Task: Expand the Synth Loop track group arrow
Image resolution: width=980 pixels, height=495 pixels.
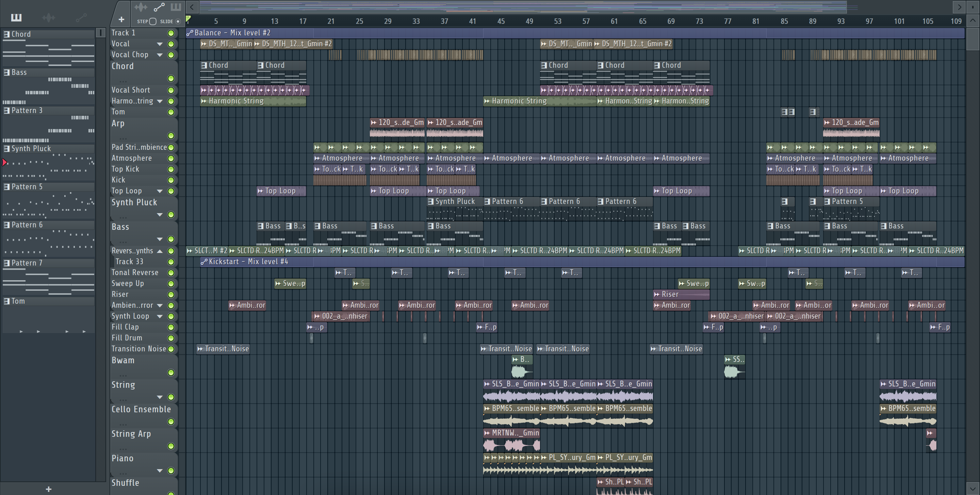Action: pyautogui.click(x=160, y=316)
